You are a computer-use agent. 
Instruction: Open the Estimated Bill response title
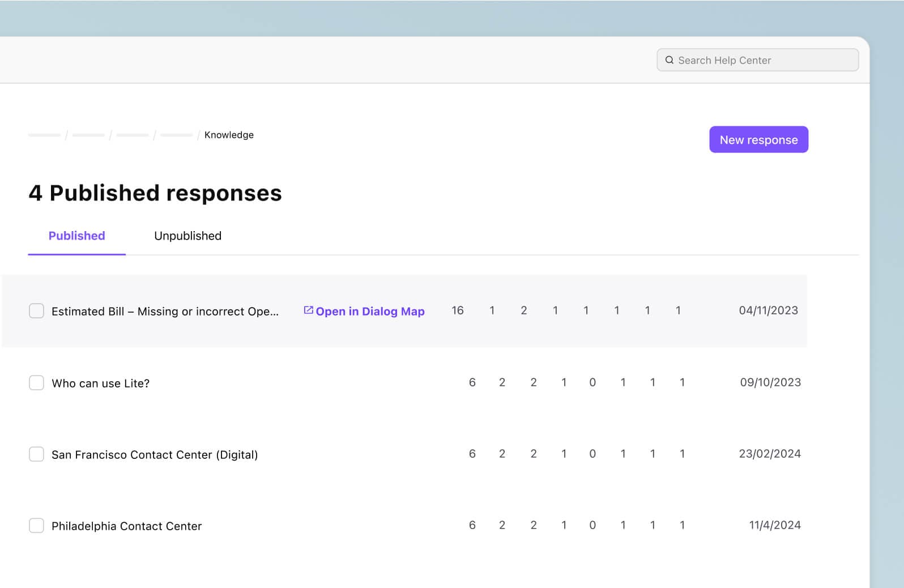(165, 312)
